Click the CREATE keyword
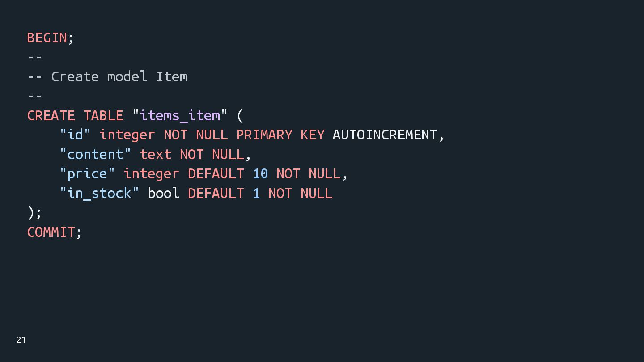This screenshot has width=644, height=362. click(51, 115)
